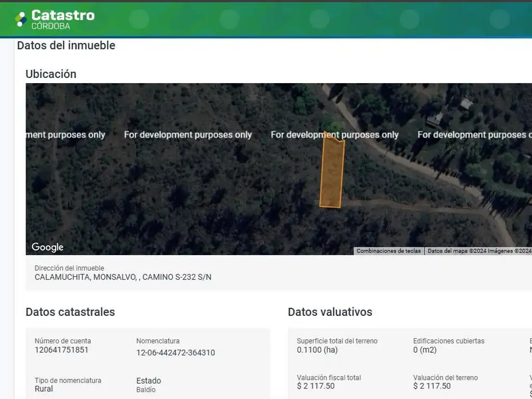Click the house rooftop on the satellite map
Screen dimensions: 532x399
coord(466,104)
